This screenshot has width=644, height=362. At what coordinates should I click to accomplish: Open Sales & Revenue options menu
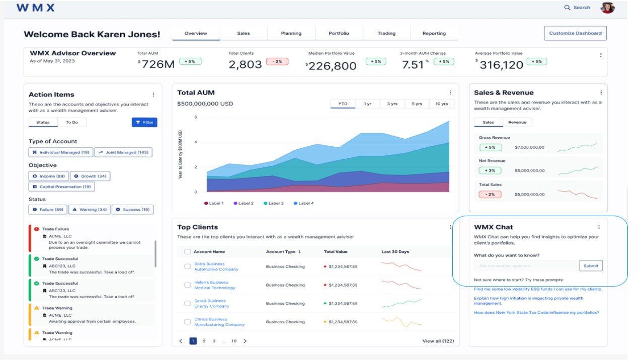point(601,93)
